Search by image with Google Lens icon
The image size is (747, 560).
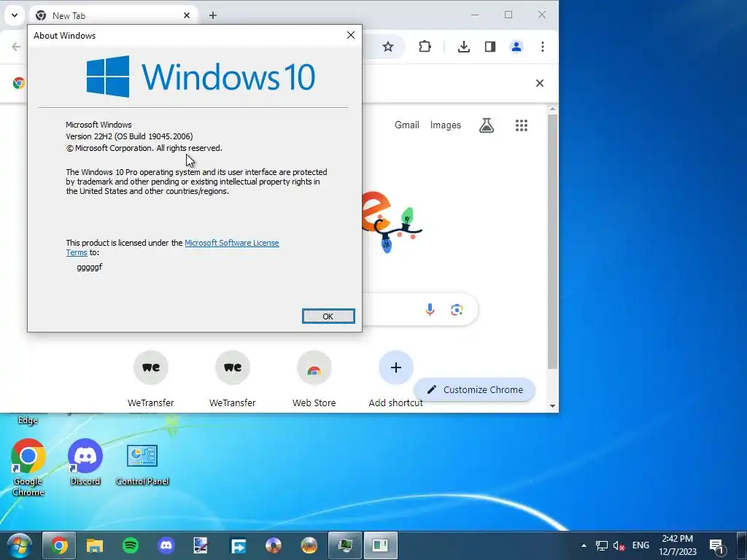click(457, 309)
